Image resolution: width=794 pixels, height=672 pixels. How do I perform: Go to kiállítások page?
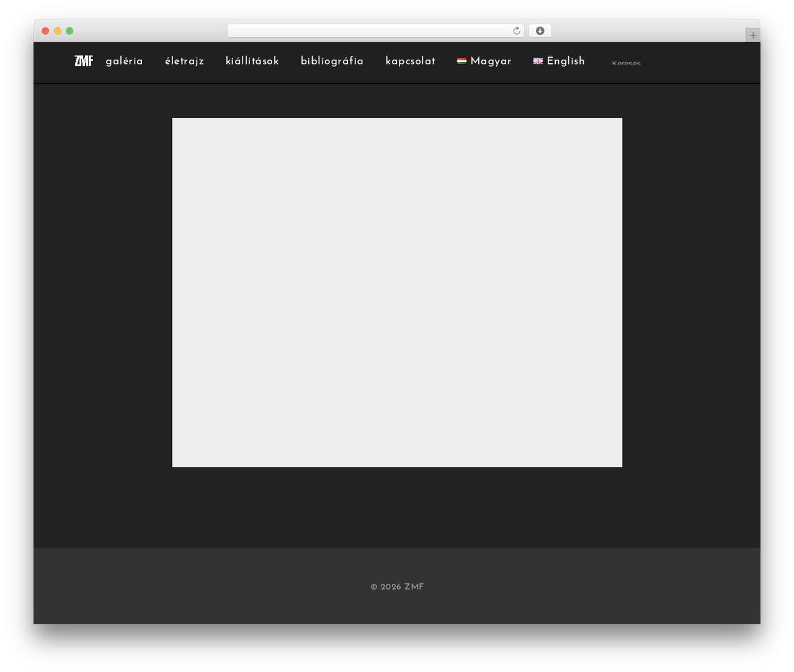coord(252,61)
